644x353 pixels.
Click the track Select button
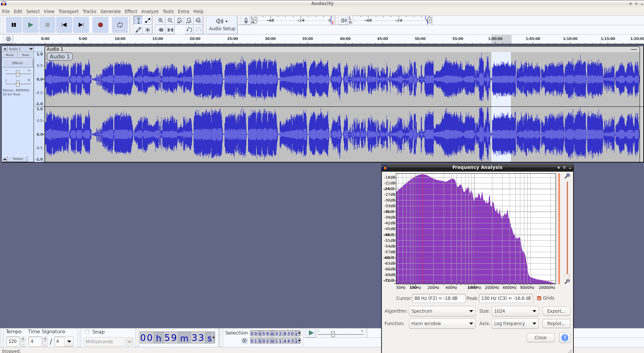(18, 159)
